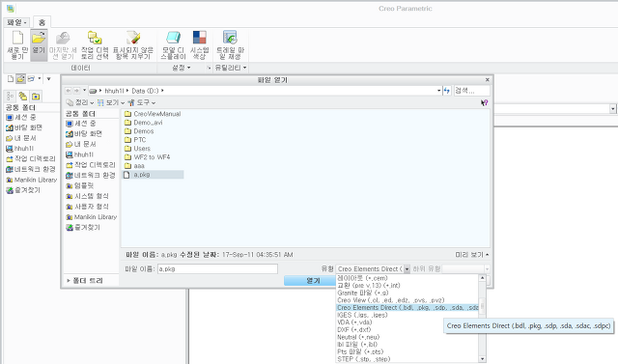Open System Colors (시스템 색상) icon
This screenshot has height=364, width=618.
(200, 38)
